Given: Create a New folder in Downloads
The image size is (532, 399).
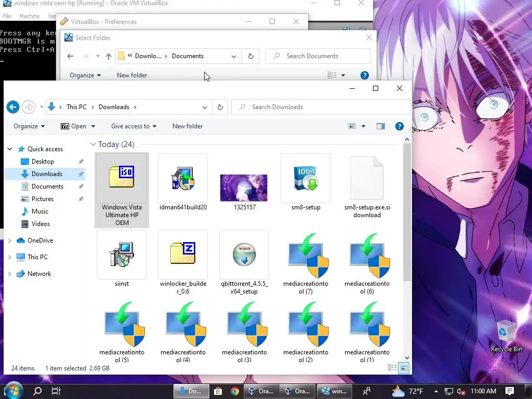Looking at the screenshot, I should [x=187, y=126].
